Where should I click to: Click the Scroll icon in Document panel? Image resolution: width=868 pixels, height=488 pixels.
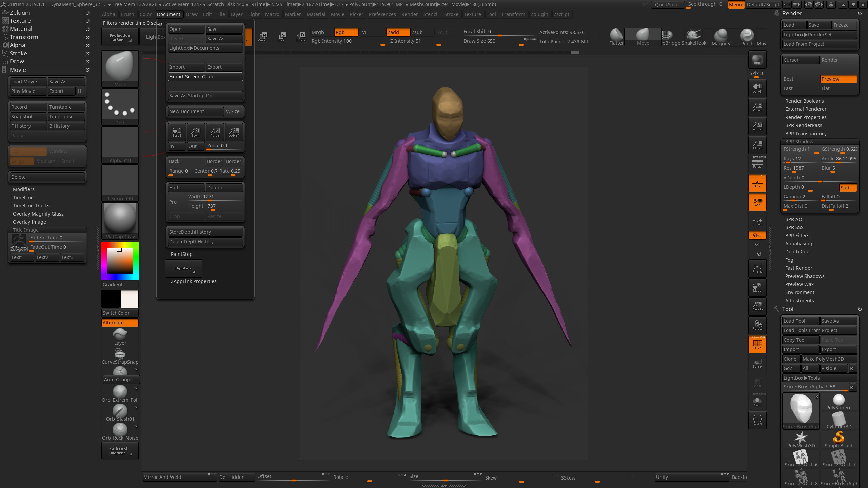[177, 132]
